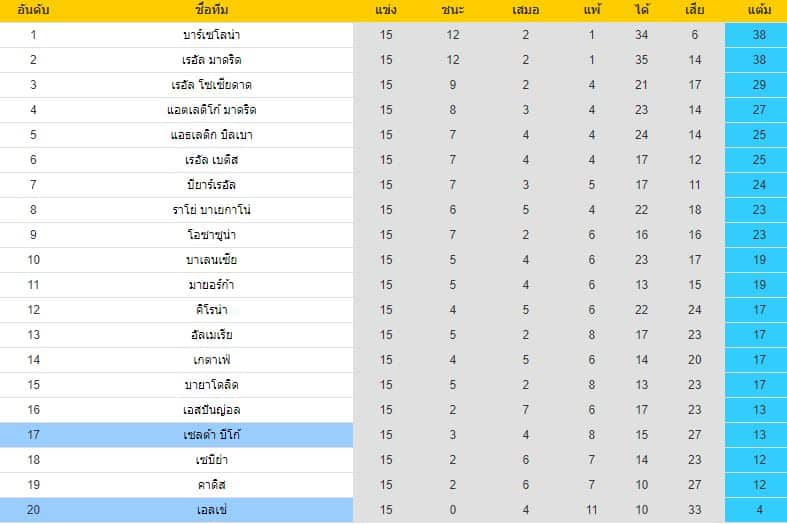Select the อันดับ rank column header
The height and width of the screenshot is (524, 787).
click(33, 10)
